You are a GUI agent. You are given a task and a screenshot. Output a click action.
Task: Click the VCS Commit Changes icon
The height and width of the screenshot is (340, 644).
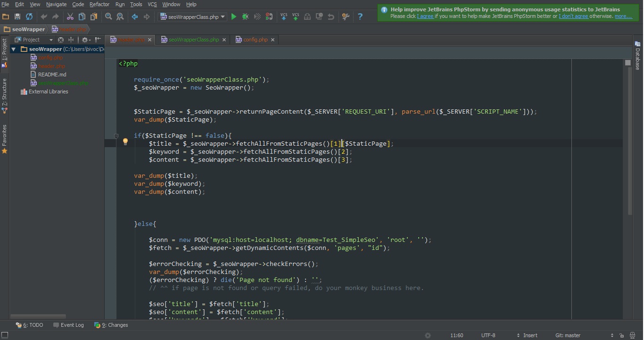296,17
